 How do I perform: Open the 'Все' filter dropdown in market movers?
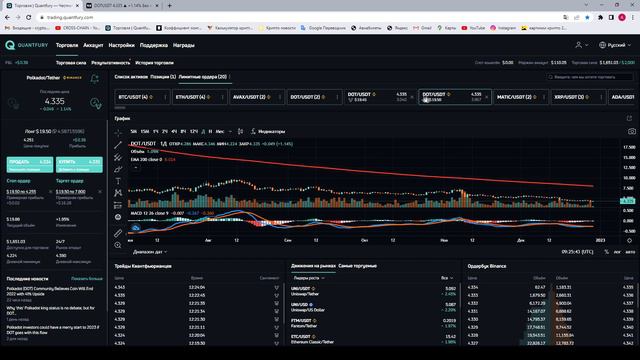pos(447,278)
